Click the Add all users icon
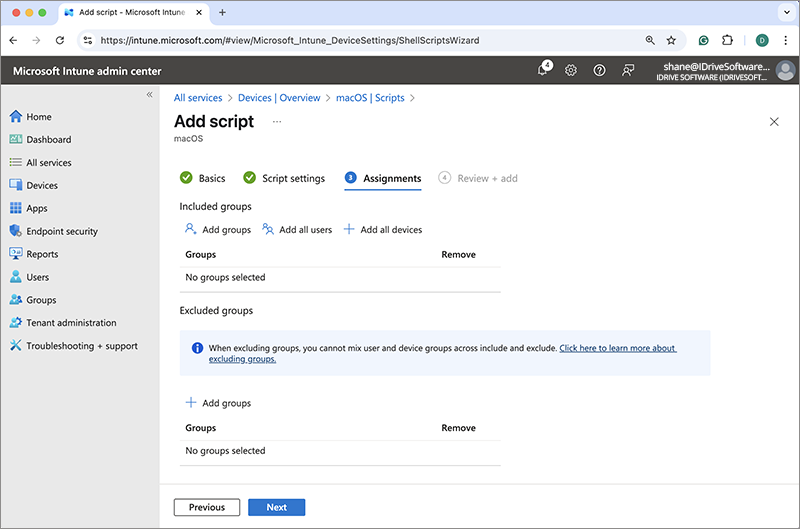This screenshot has height=529, width=800. click(268, 229)
